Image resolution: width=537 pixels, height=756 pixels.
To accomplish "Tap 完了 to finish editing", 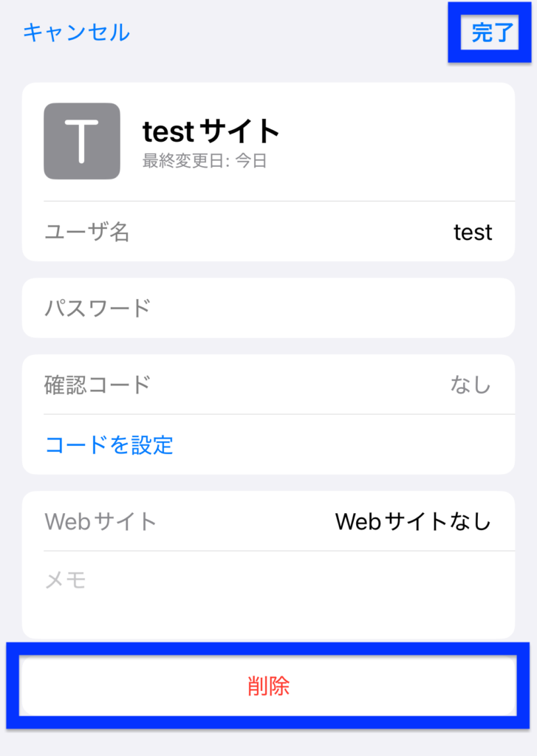I will [492, 32].
